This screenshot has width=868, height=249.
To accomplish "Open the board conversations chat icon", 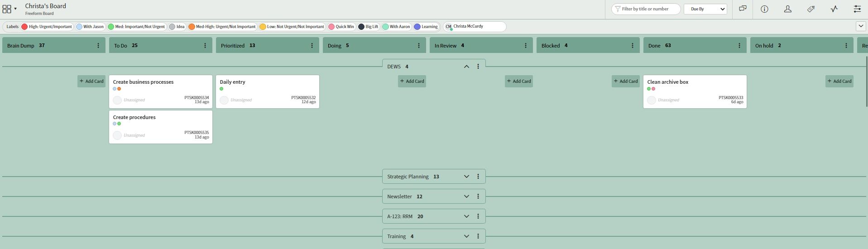I will click(x=743, y=9).
